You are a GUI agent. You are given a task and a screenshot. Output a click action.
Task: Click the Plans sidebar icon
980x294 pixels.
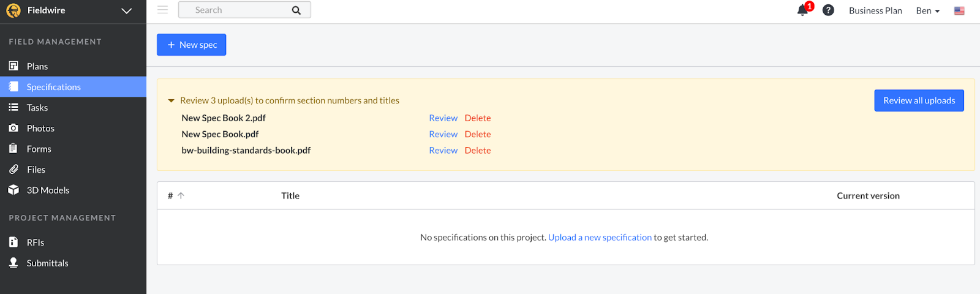(13, 66)
